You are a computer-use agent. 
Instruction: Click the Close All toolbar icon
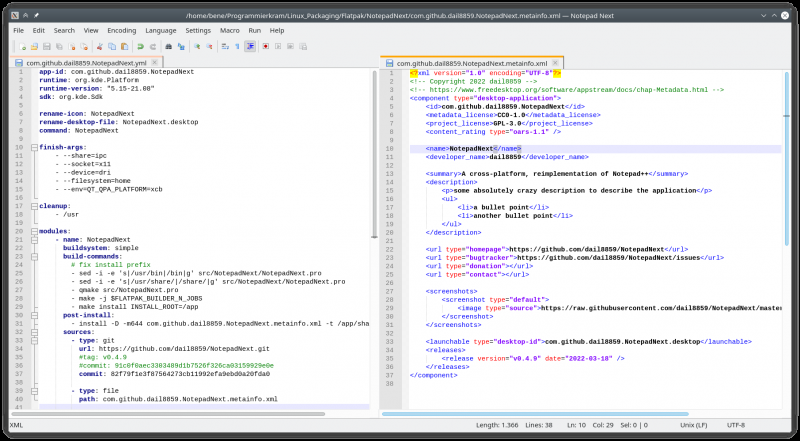point(84,46)
